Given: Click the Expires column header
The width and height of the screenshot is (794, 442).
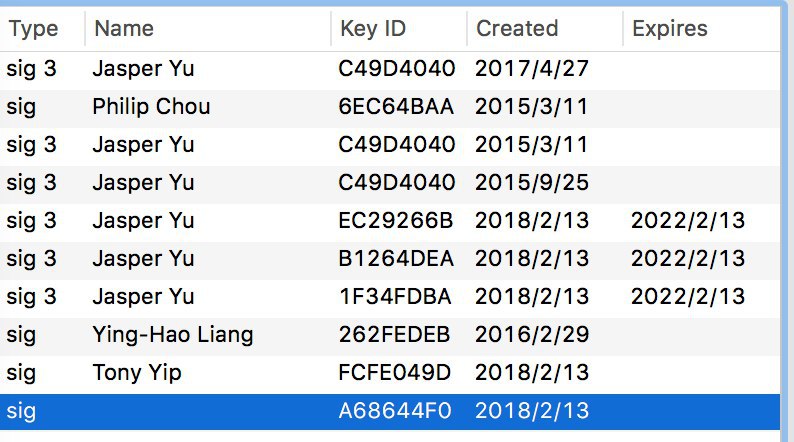Looking at the screenshot, I should point(701,28).
